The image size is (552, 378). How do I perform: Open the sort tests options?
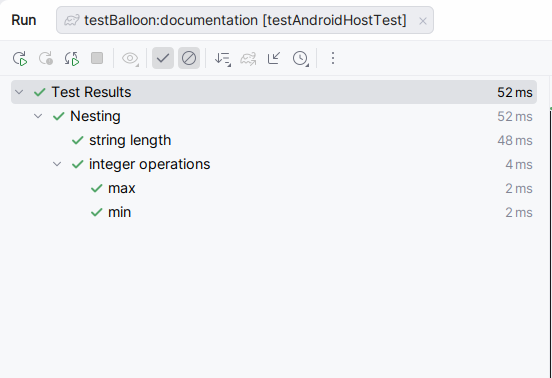pos(222,58)
